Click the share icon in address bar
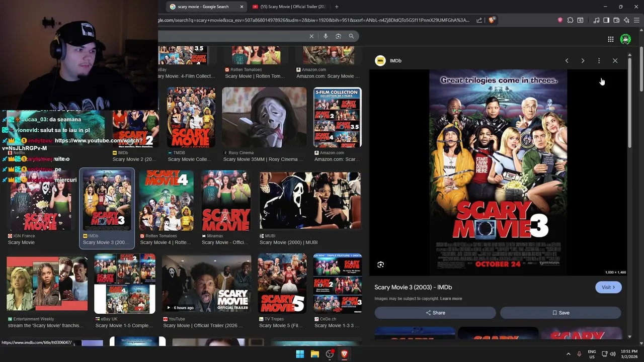The width and height of the screenshot is (644, 362). (x=479, y=20)
